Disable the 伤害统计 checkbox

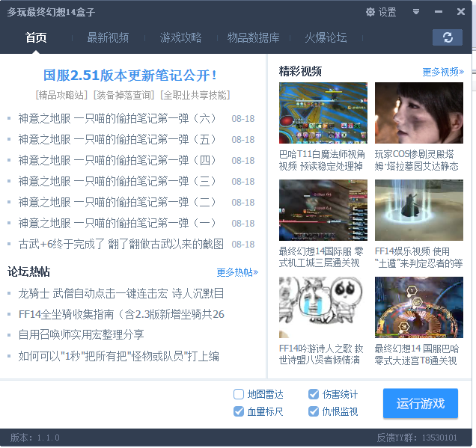coord(314,394)
